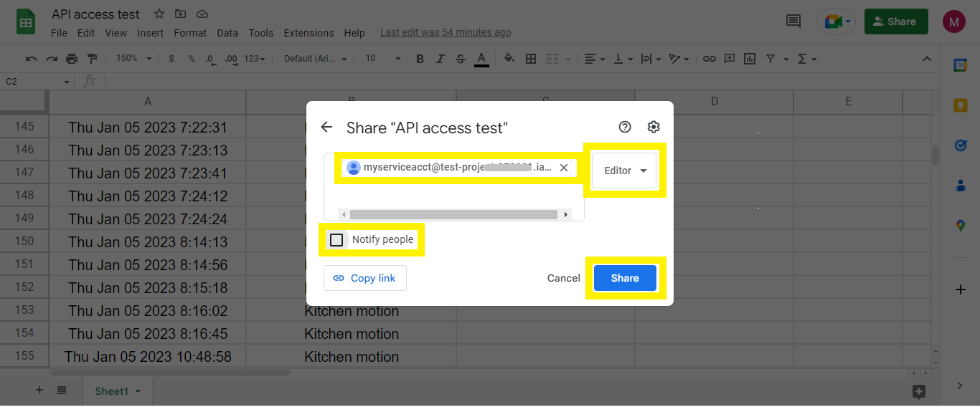Open Google Keep side panel

961,105
